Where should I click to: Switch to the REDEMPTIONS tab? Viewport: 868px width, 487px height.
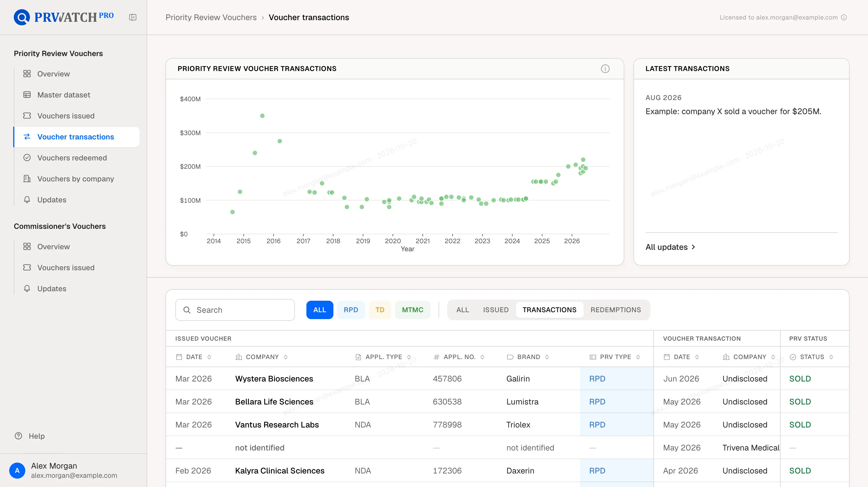(616, 310)
